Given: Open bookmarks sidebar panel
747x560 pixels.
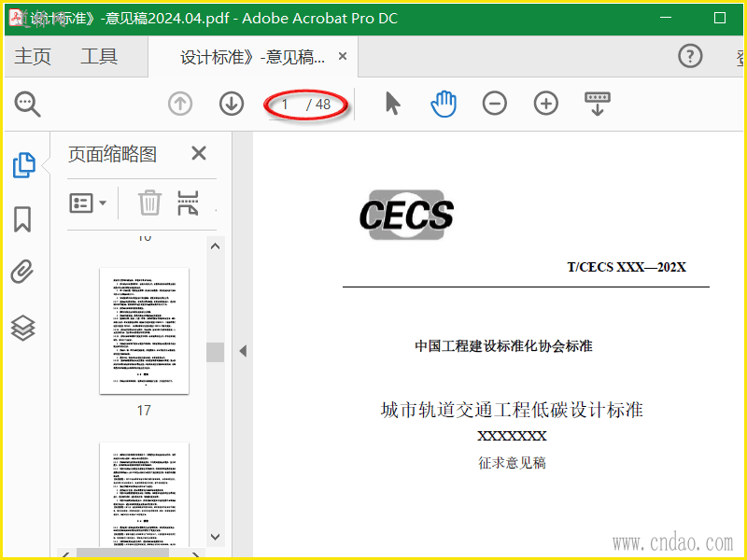Looking at the screenshot, I should click(x=22, y=219).
